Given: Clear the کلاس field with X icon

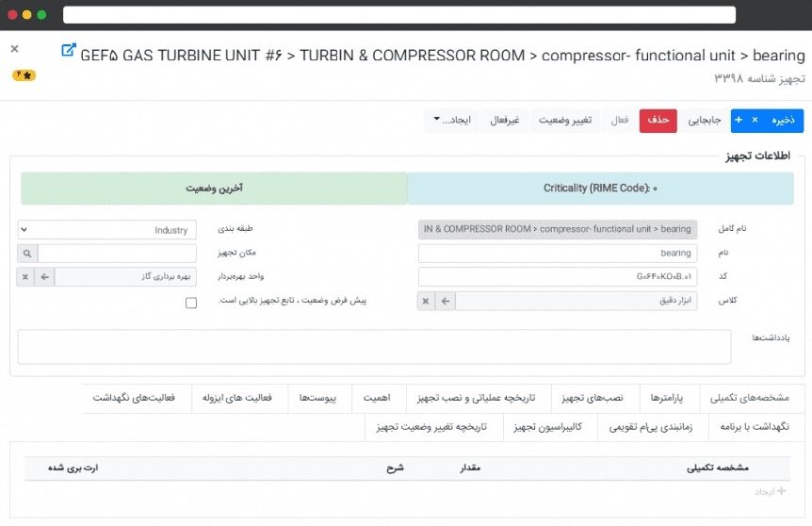Looking at the screenshot, I should (x=426, y=301).
